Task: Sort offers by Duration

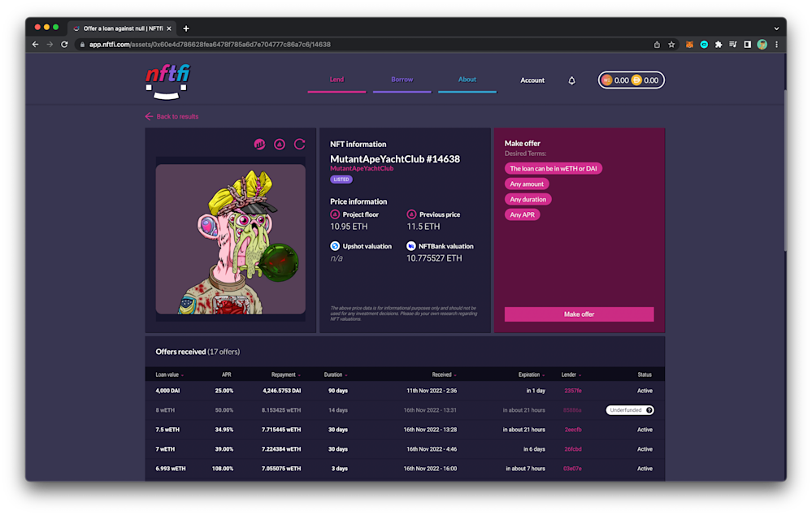Action: click(336, 374)
